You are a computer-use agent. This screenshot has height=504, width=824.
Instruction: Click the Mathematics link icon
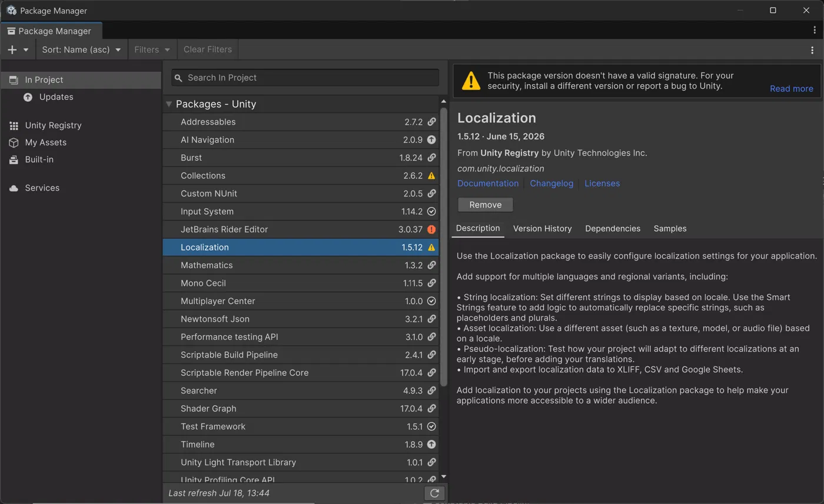431,265
